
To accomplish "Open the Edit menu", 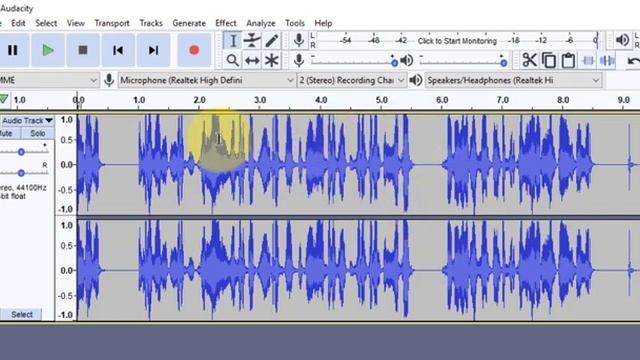I will (18, 23).
